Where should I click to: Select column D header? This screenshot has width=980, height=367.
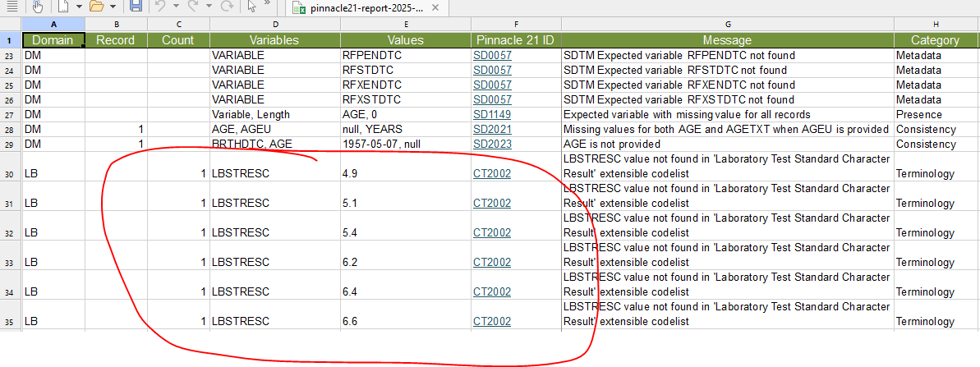[274, 25]
